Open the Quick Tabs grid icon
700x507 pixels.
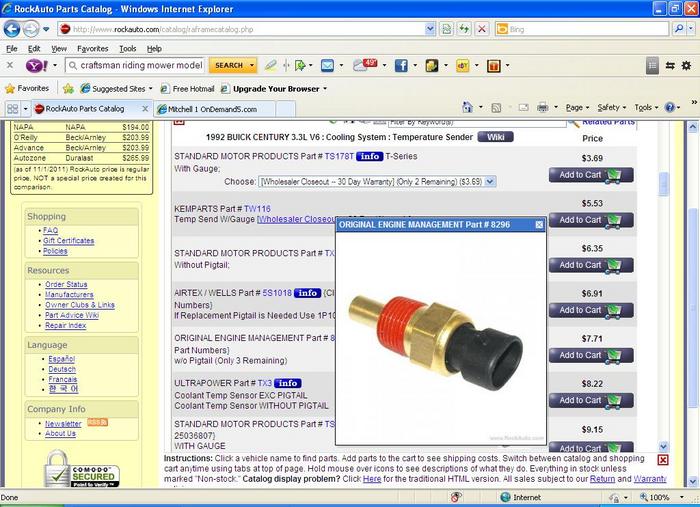tap(13, 108)
